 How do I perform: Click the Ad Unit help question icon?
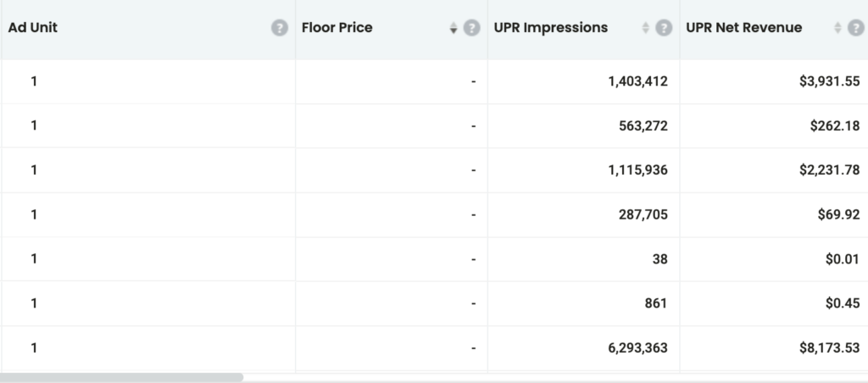(x=279, y=28)
